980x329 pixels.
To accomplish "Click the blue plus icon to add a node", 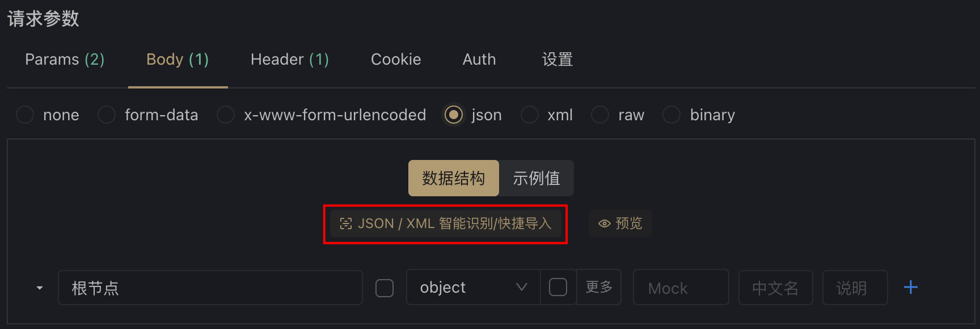I will pos(910,288).
